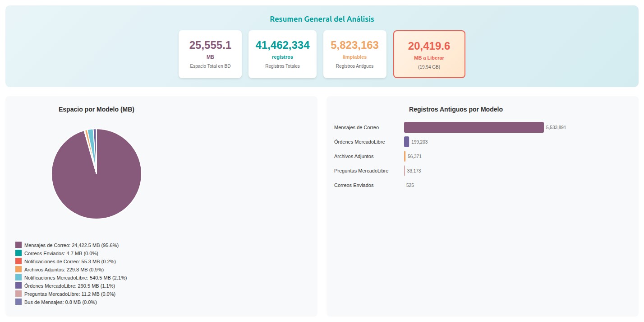Click the bar value 5,533,891
644x322 pixels.
(x=556, y=128)
